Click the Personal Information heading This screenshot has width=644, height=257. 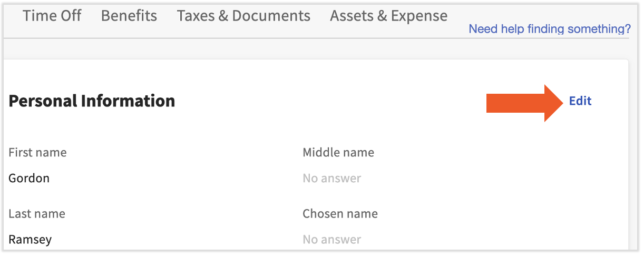pos(92,101)
